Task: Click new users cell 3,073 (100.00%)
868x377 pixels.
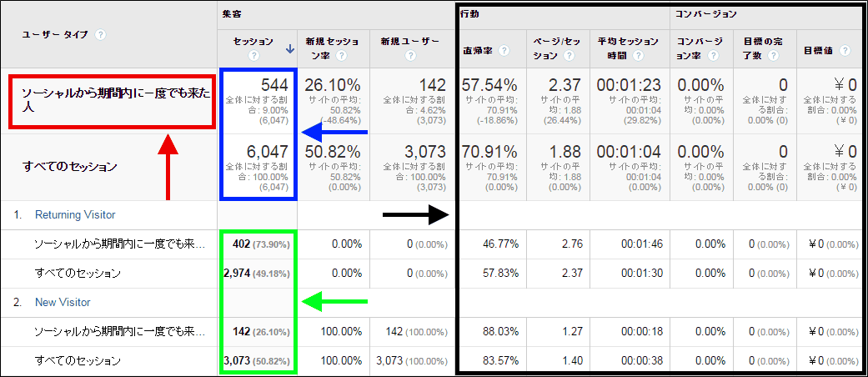Action: [x=411, y=361]
